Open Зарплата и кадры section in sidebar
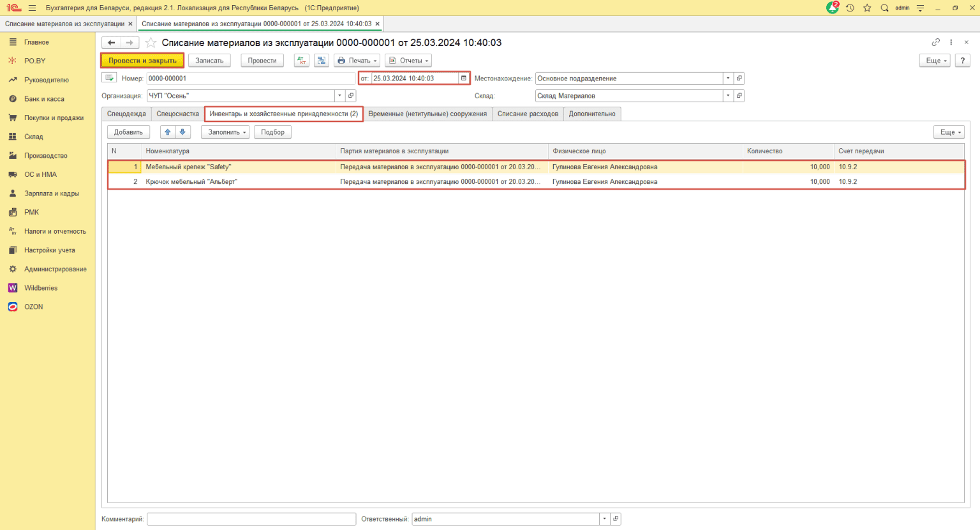This screenshot has width=980, height=530. click(x=51, y=193)
